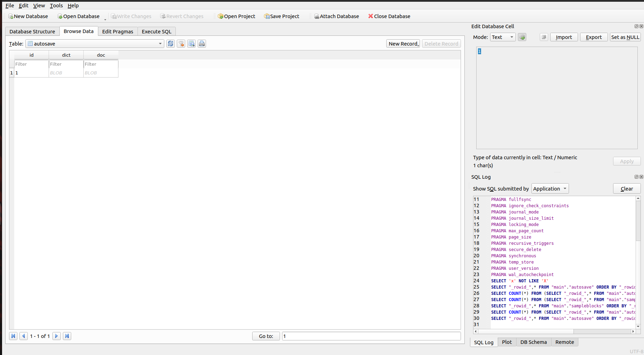The image size is (644, 355).
Task: Jump to last record navigation icon
Action: coord(67,336)
